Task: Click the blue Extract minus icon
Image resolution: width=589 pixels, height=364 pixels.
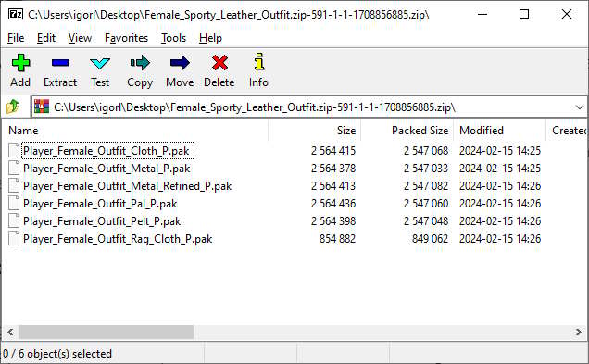Action: [x=60, y=63]
